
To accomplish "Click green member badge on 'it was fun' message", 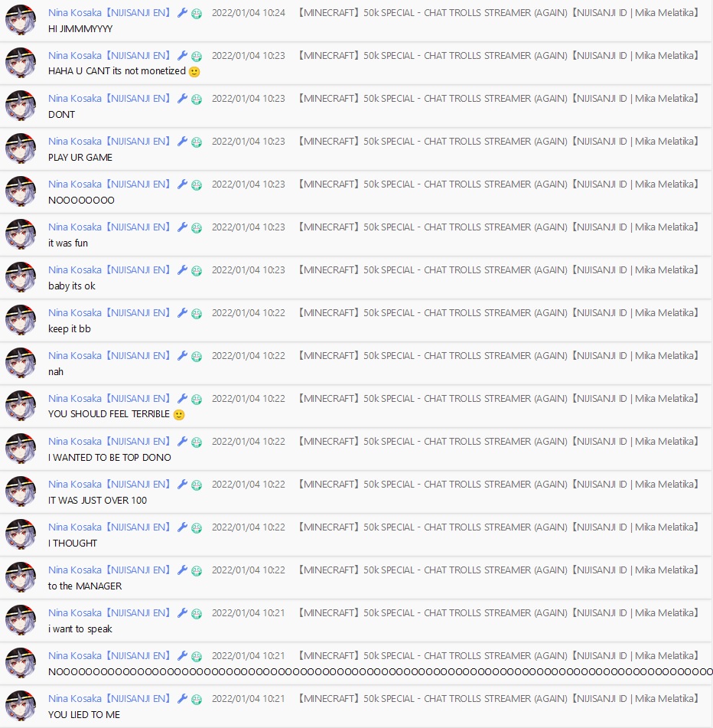I will (x=197, y=228).
